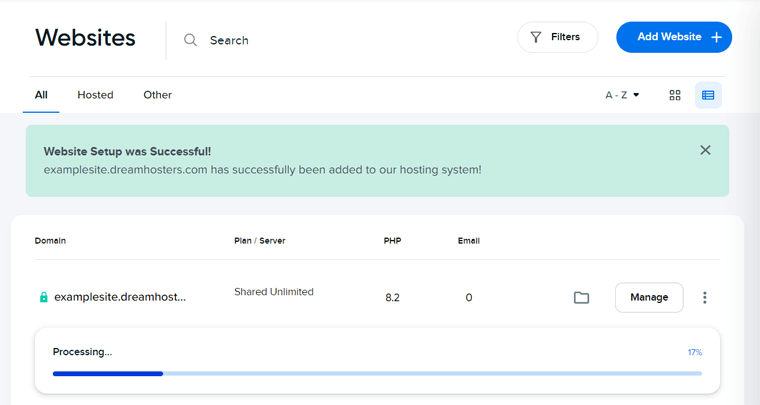Click the PHP column header

coord(392,241)
